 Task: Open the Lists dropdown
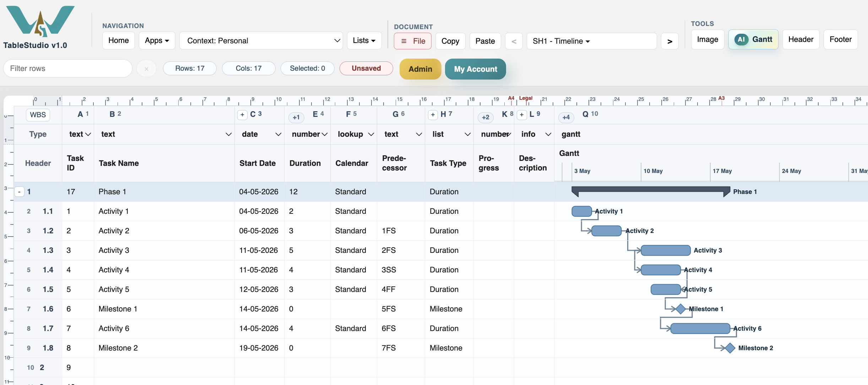click(x=364, y=40)
